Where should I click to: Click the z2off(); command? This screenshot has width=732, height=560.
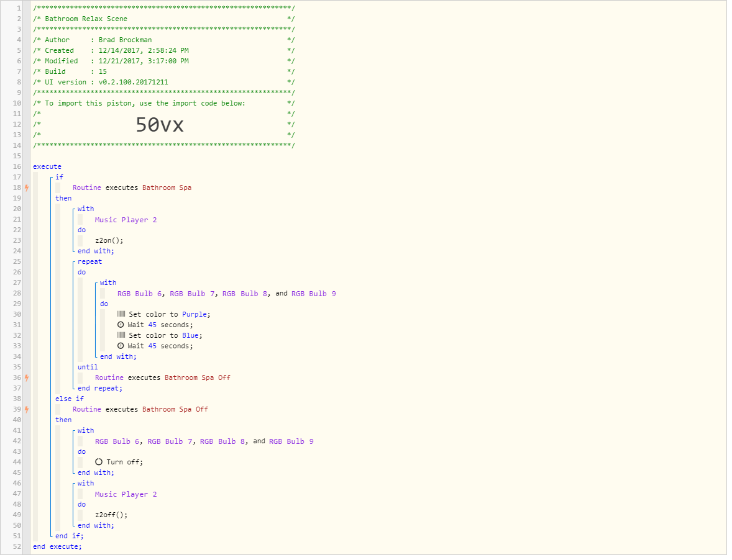tap(111, 515)
